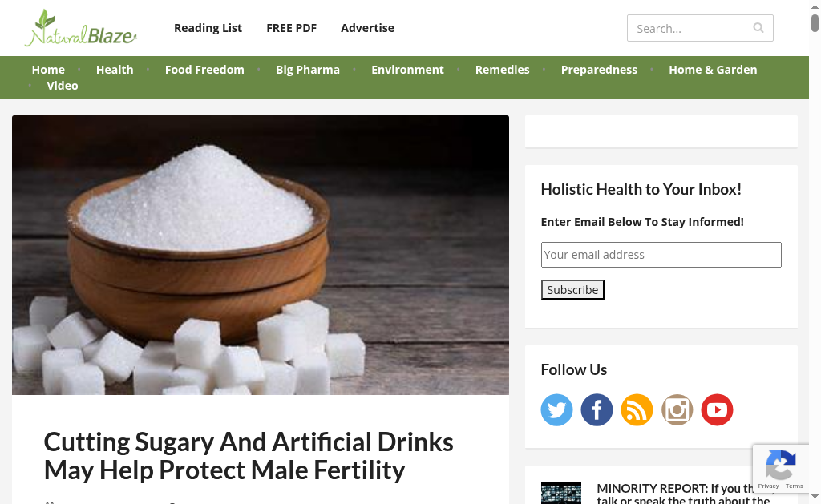Open the red YouTube icon
Screen dimensions: 821x504
(718, 409)
